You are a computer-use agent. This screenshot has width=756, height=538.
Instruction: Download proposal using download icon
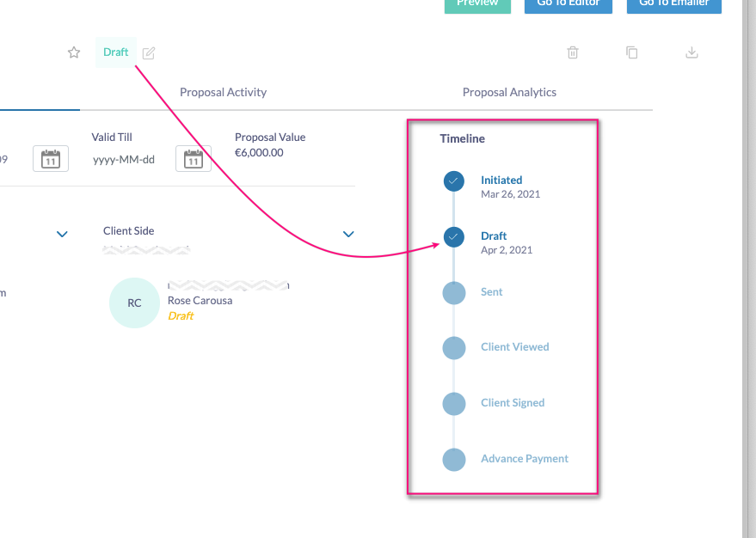point(691,52)
